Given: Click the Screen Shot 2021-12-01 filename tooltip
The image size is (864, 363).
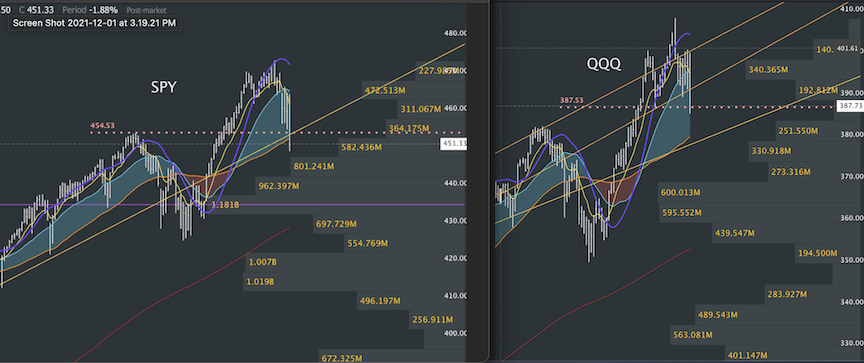Looking at the screenshot, I should (94, 23).
